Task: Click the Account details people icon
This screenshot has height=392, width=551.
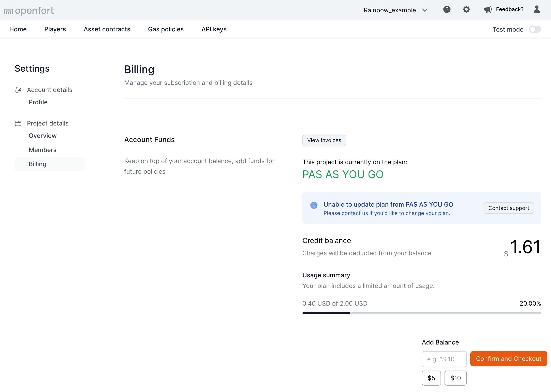Action: click(x=18, y=90)
